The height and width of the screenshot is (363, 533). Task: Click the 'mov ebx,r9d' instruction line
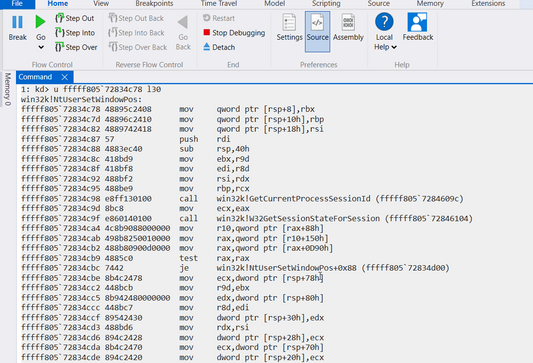pyautogui.click(x=135, y=159)
